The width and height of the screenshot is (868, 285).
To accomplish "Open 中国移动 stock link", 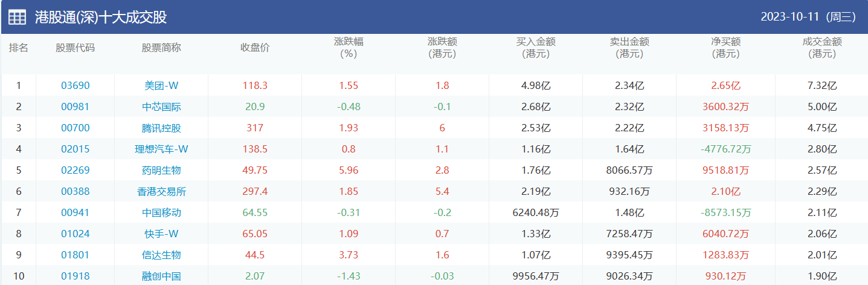I will point(161,213).
